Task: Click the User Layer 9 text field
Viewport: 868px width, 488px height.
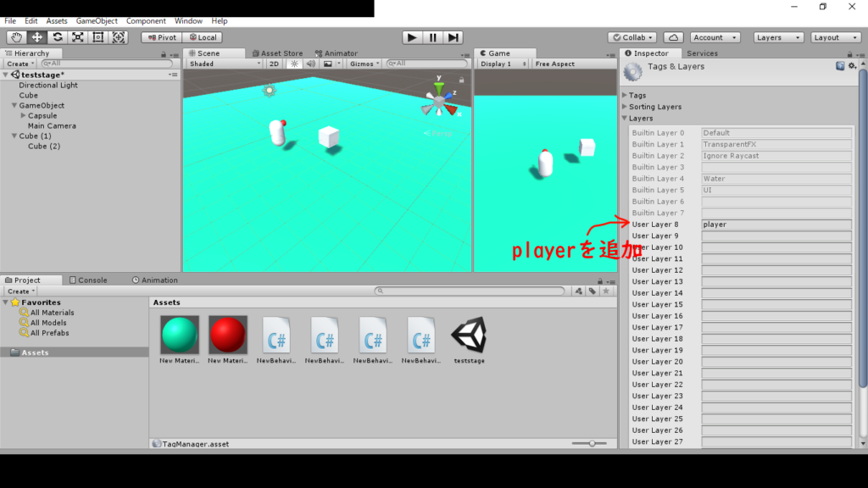Action: pyautogui.click(x=776, y=236)
